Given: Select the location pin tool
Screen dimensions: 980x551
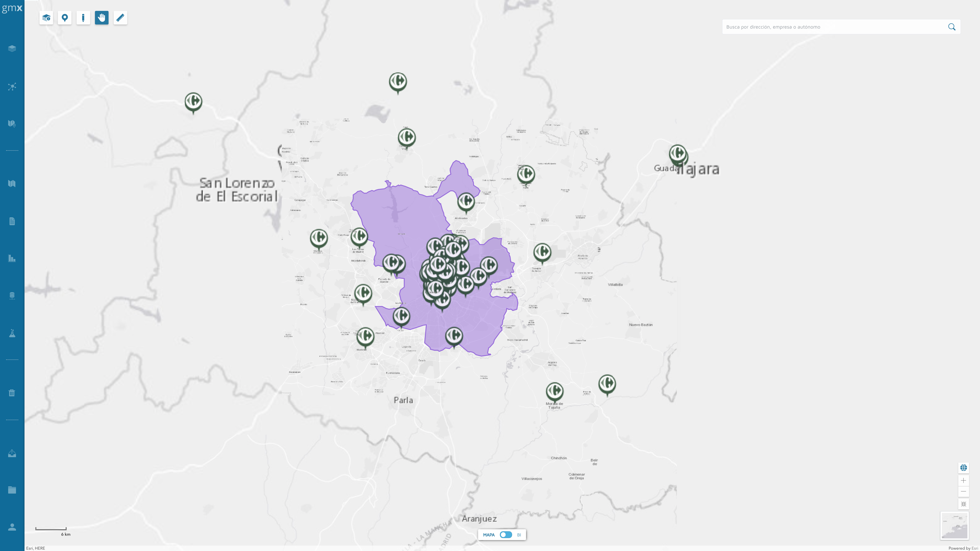Looking at the screenshot, I should (x=65, y=18).
